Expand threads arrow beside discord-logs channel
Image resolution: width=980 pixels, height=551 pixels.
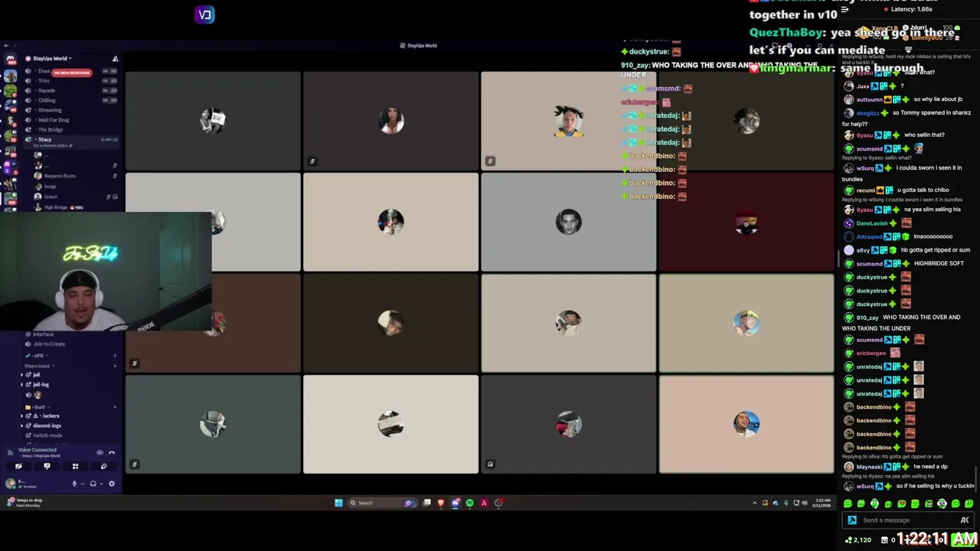click(22, 425)
